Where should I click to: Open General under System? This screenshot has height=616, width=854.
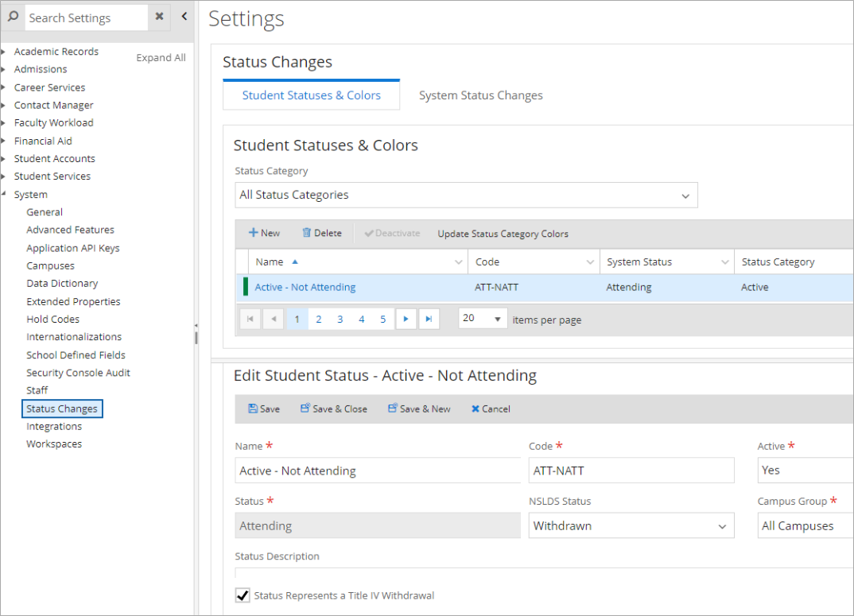(44, 212)
